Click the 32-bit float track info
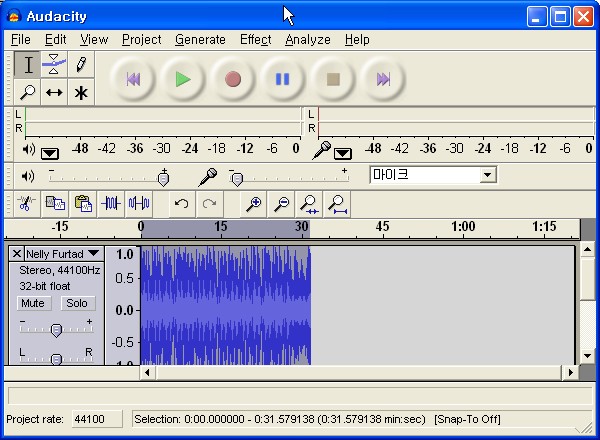This screenshot has width=600, height=440. 45,286
